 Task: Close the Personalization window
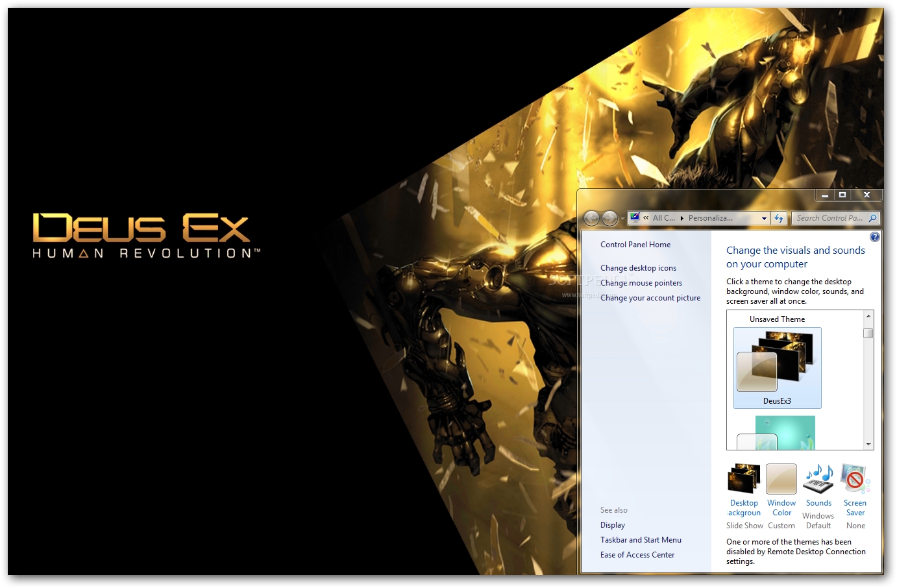tap(866, 195)
